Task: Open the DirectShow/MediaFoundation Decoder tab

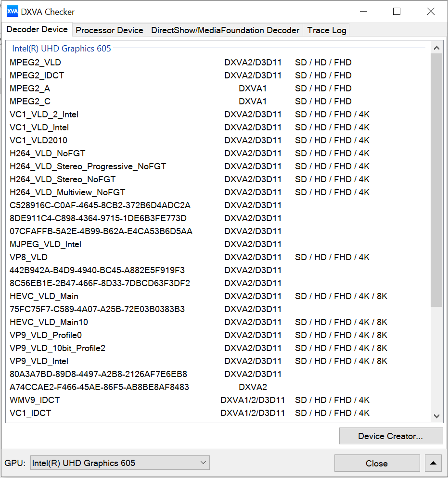Action: pyautogui.click(x=225, y=30)
